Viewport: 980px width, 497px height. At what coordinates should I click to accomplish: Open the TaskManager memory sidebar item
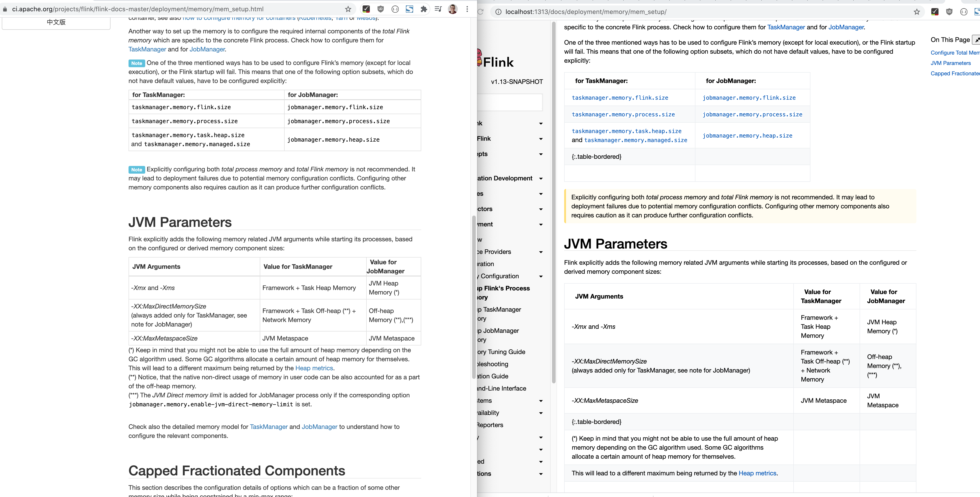point(500,314)
